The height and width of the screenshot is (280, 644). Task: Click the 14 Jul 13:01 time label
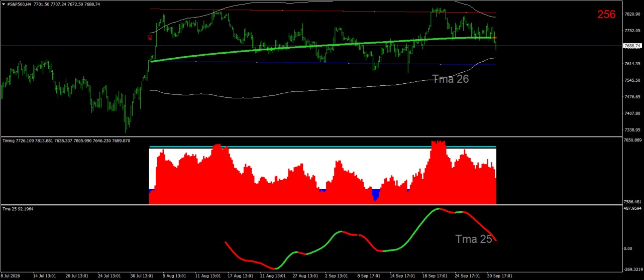pos(45,276)
